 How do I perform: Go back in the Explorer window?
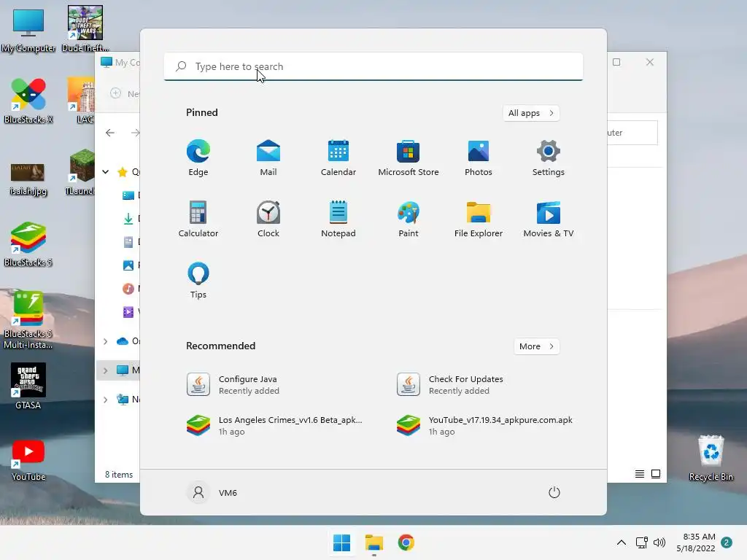click(110, 133)
